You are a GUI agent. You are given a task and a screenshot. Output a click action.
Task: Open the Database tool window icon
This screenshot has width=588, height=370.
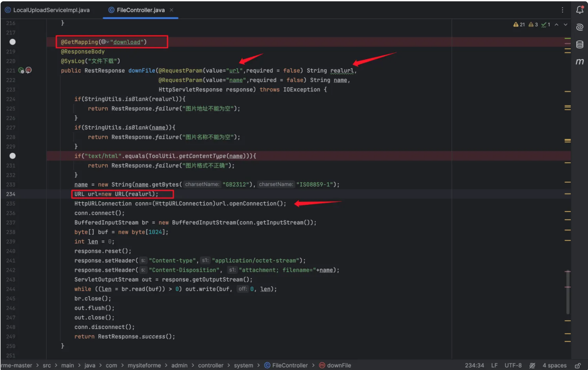pyautogui.click(x=579, y=44)
